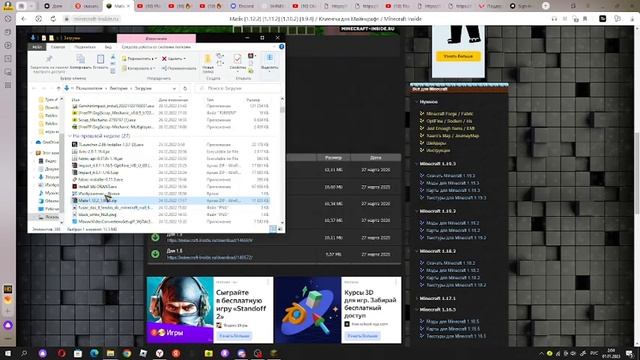Viewport: 640px width, 360px height.
Task: Click the 3D courses ad button
Action: point(362,336)
